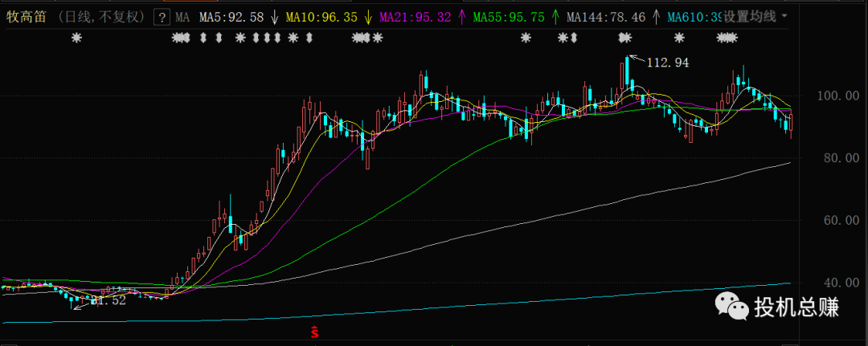Open the 设置均线 dropdown

[749, 17]
